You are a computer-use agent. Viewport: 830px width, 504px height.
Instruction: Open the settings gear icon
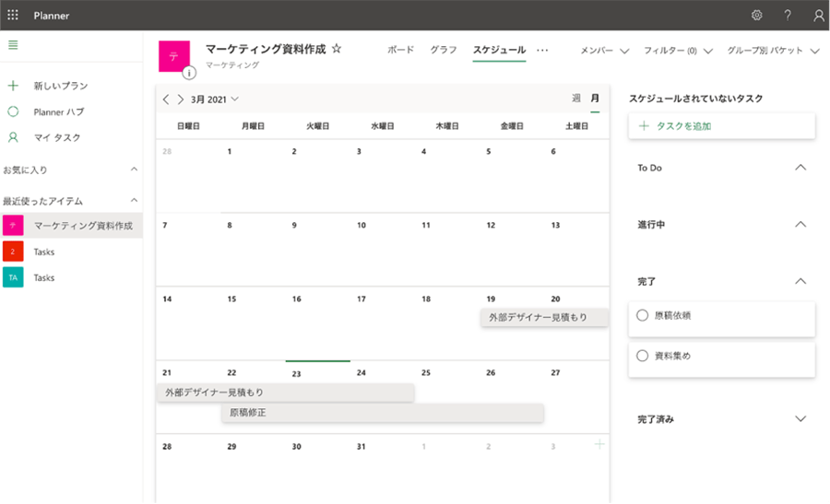pyautogui.click(x=757, y=15)
